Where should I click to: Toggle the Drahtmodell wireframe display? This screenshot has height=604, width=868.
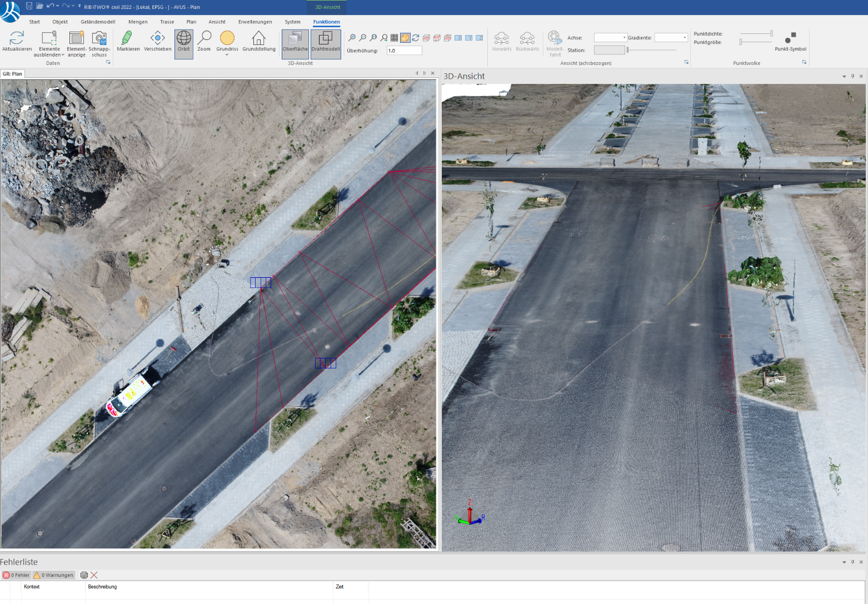(326, 39)
